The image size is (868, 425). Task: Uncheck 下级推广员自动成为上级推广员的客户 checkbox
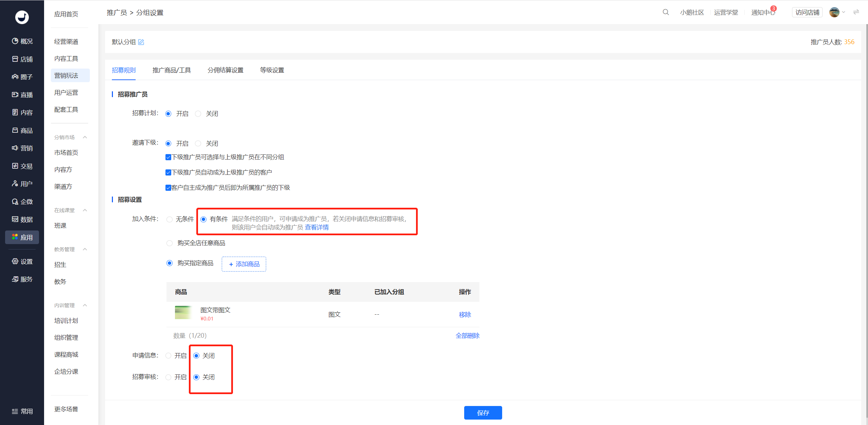[168, 172]
